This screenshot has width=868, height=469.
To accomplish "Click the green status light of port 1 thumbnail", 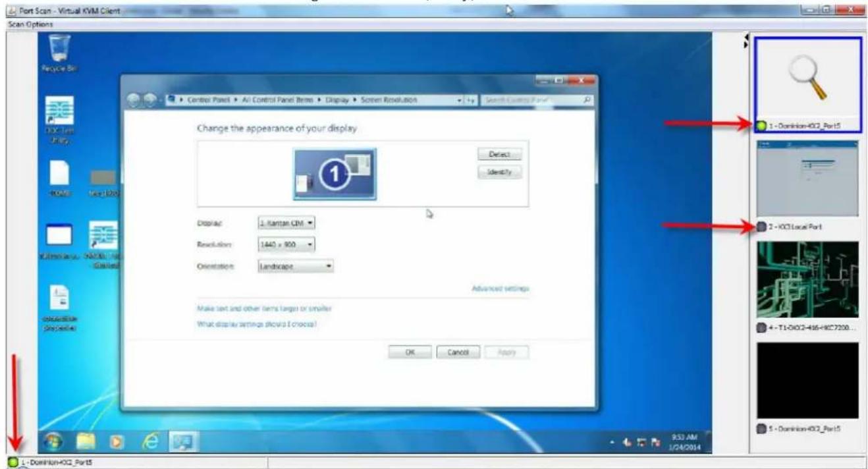I will 762,125.
